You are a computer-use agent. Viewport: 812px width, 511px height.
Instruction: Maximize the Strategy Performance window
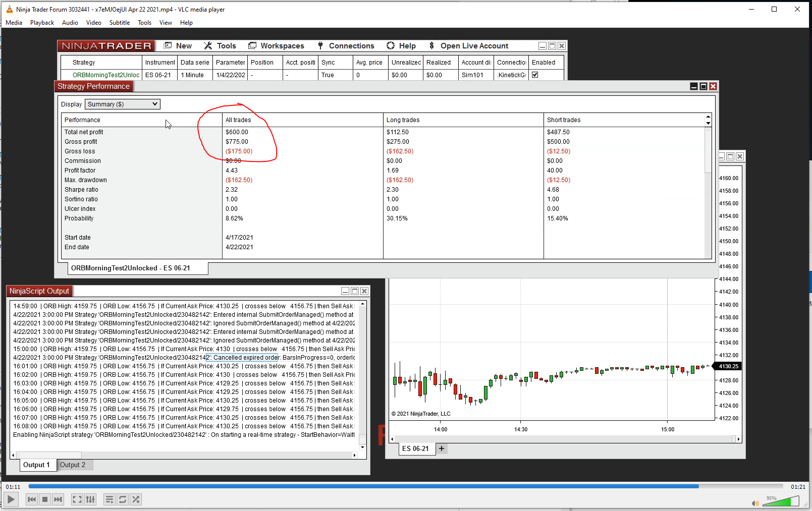tap(703, 86)
